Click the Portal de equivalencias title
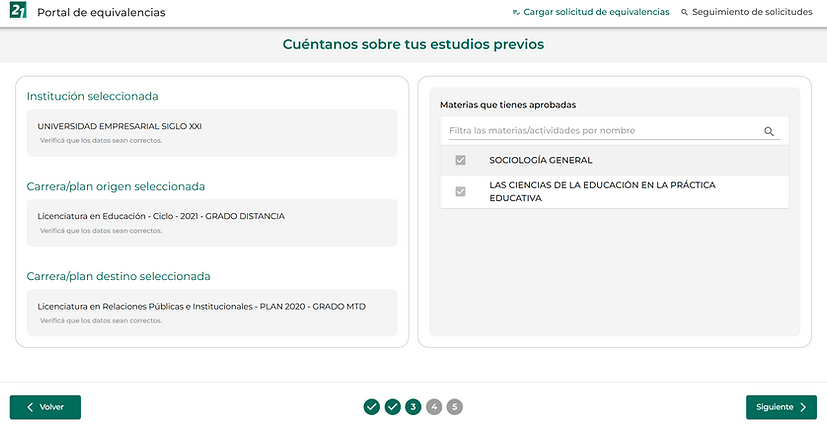 [x=101, y=12]
